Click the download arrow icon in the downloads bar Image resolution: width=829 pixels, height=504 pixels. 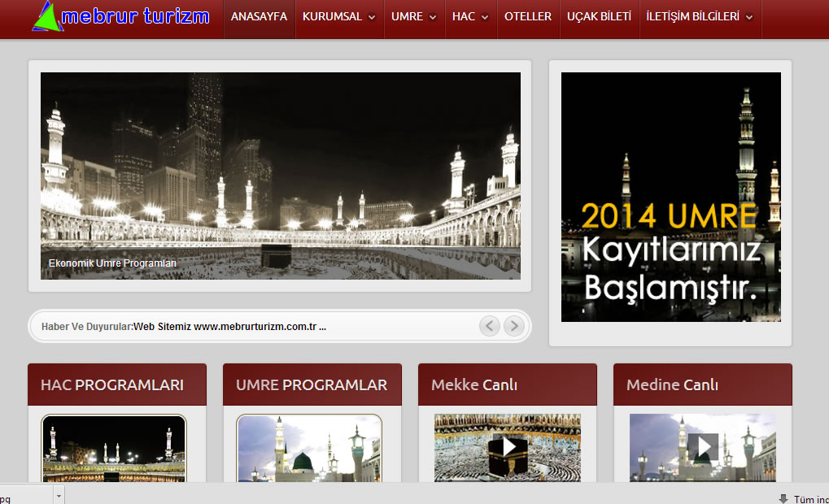[x=783, y=499]
